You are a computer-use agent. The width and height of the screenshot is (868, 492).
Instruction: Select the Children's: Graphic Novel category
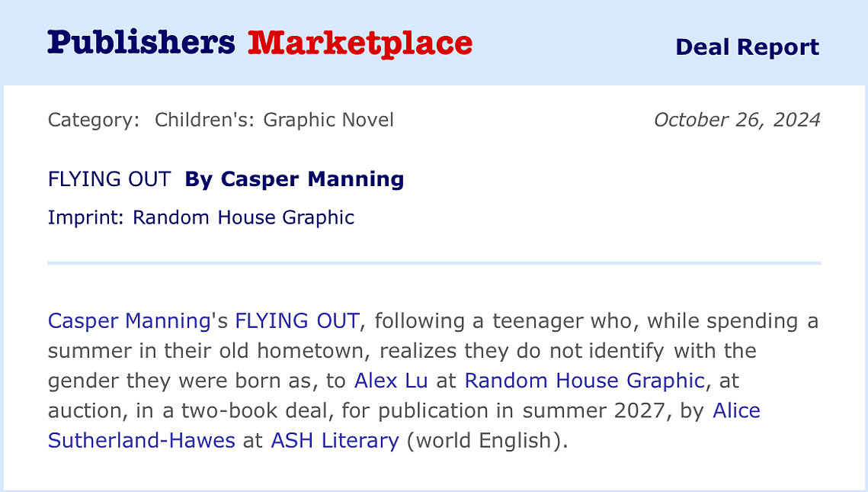pos(274,120)
